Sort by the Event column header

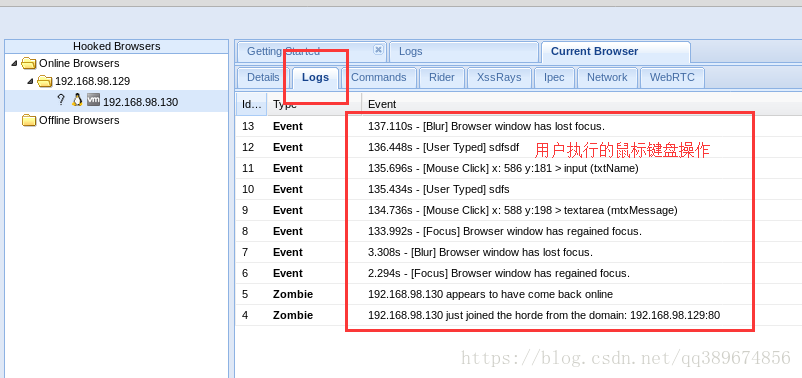582,104
